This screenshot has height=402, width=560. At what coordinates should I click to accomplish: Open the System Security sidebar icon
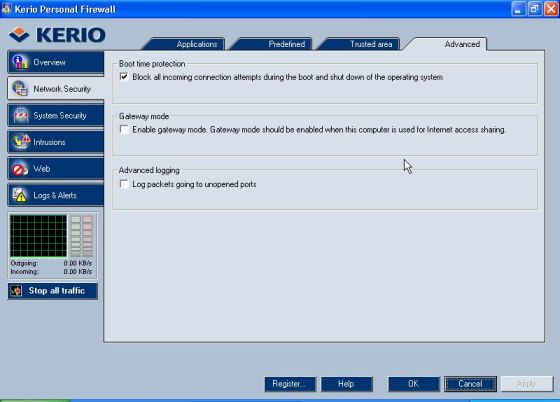click(21, 115)
